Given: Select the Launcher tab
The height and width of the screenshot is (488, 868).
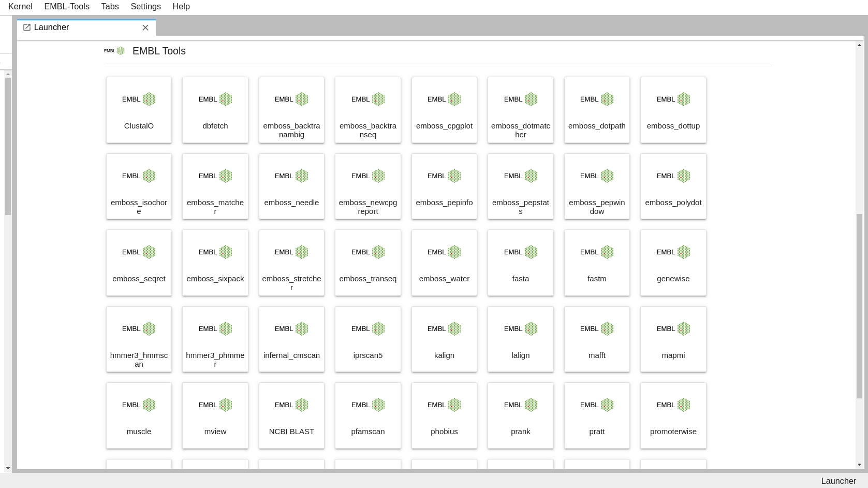Looking at the screenshot, I should click(x=86, y=27).
